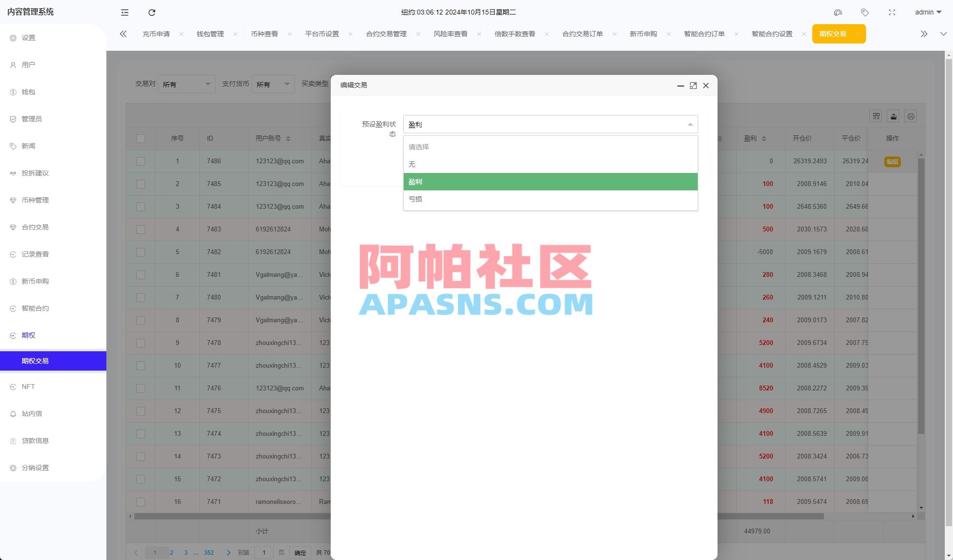Image resolution: width=953 pixels, height=560 pixels.
Task: Switch to the 合约交易订单 tab
Action: pos(582,34)
